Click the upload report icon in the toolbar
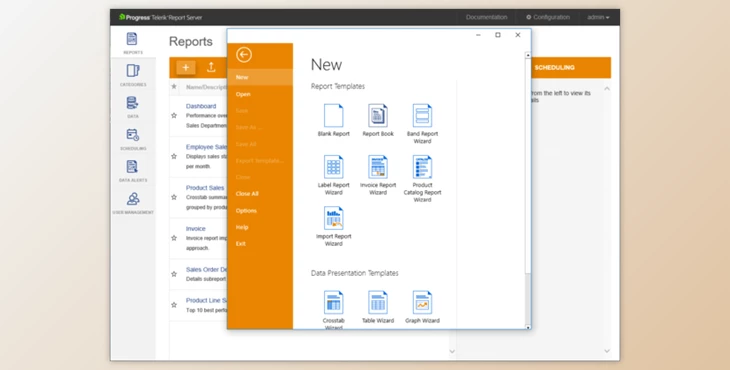Image resolution: width=730 pixels, height=370 pixels. click(211, 67)
